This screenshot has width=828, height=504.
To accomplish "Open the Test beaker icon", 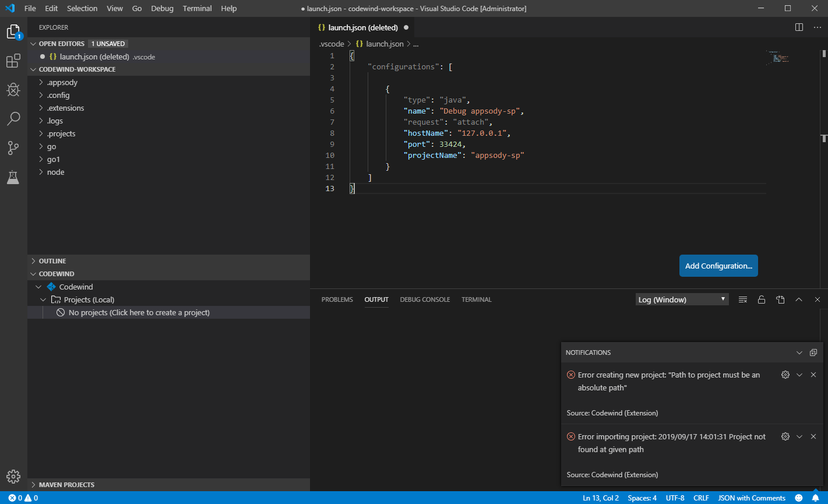I will 13,177.
